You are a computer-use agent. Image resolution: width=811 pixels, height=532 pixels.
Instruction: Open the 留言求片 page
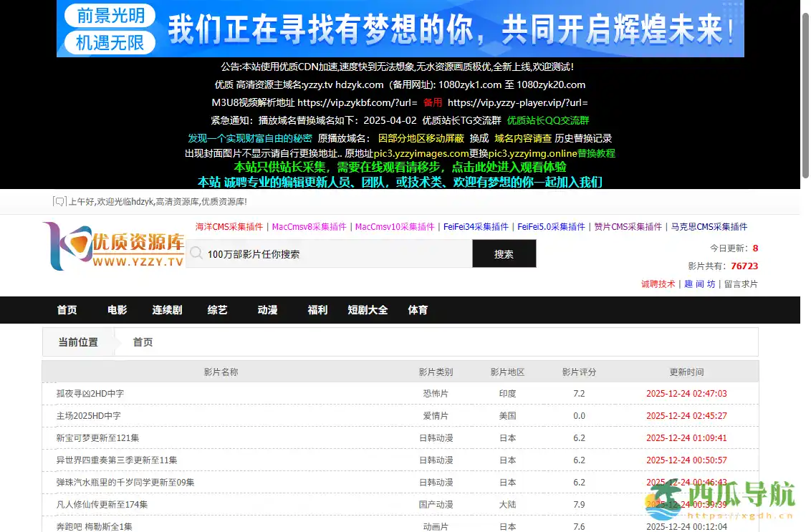point(740,284)
